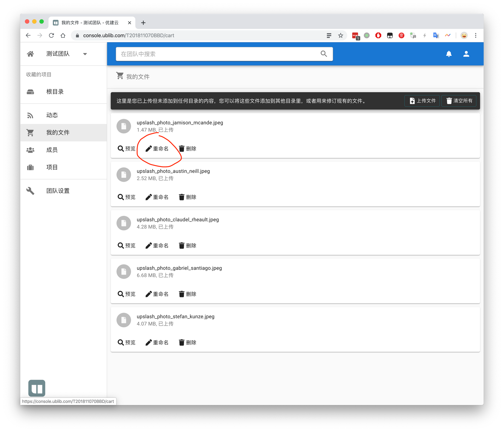504x432 pixels.
Task: Rename upslash_photo_jamison_mcande.jpeg via 重命名
Action: click(x=157, y=149)
